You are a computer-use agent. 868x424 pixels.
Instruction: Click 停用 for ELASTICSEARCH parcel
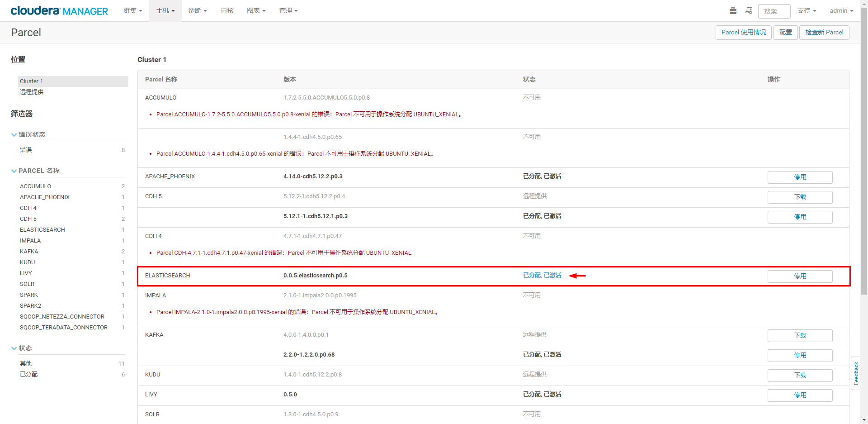click(x=800, y=276)
